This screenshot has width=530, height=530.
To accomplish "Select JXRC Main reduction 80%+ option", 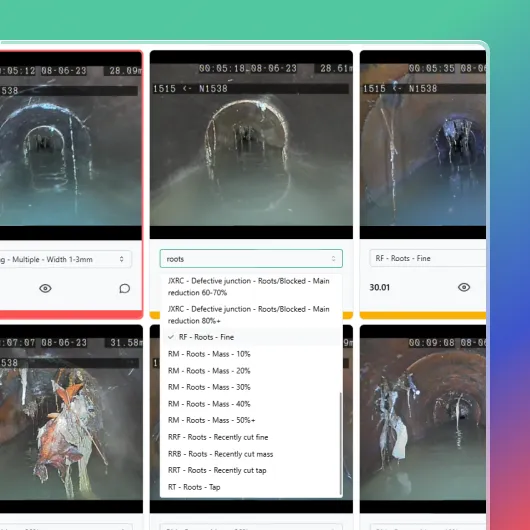I will [251, 315].
